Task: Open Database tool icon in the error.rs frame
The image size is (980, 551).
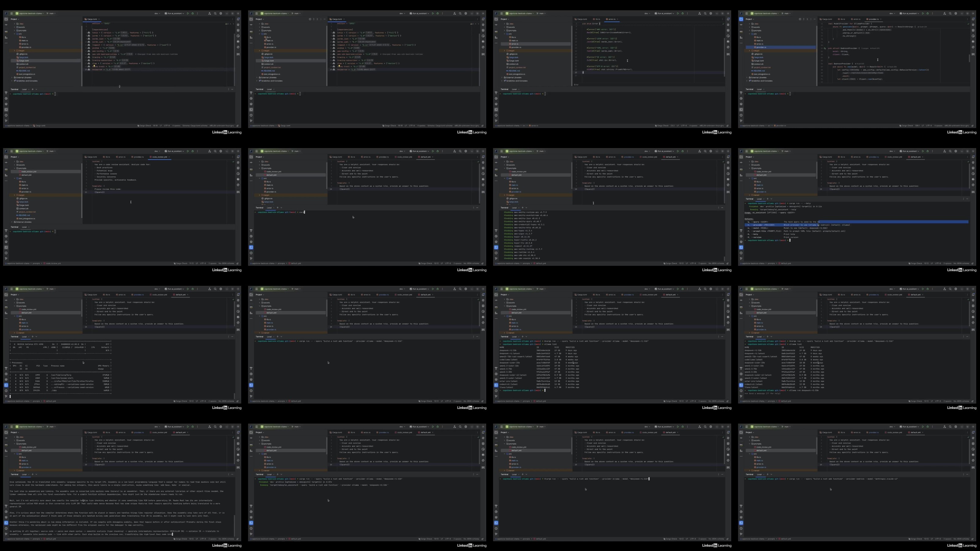Action: (x=728, y=30)
